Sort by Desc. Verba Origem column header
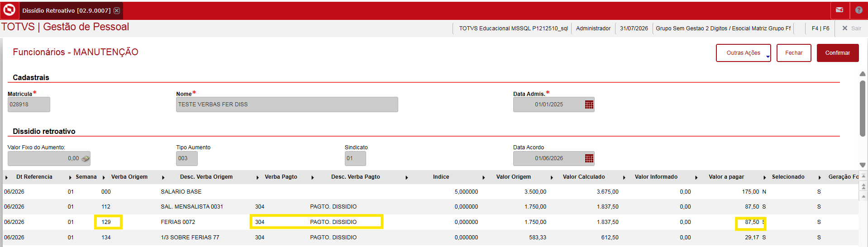 [206, 177]
